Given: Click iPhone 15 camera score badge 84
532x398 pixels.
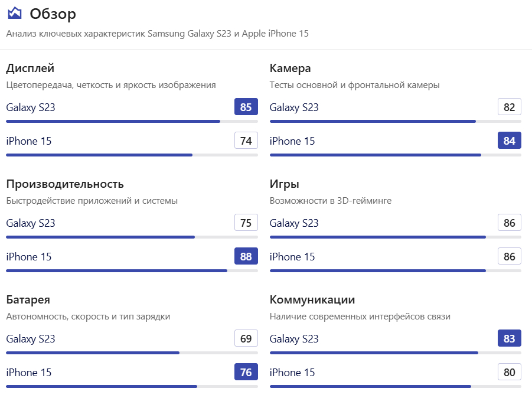Looking at the screenshot, I should (x=510, y=141).
